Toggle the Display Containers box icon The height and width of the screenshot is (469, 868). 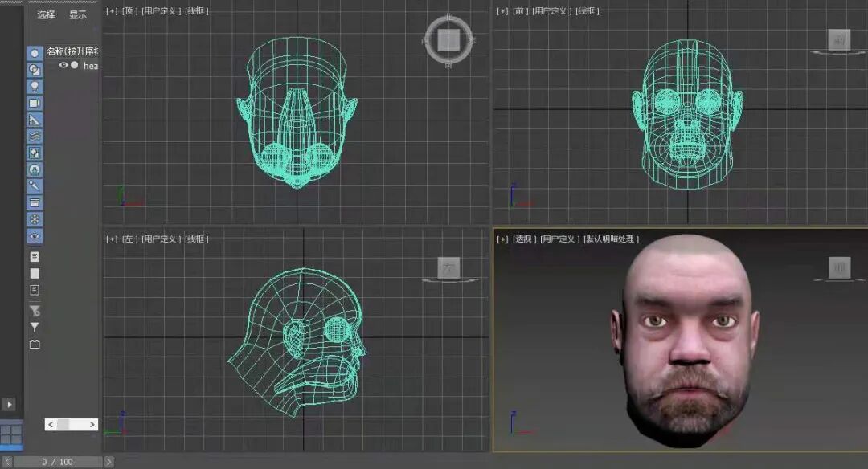[x=35, y=203]
